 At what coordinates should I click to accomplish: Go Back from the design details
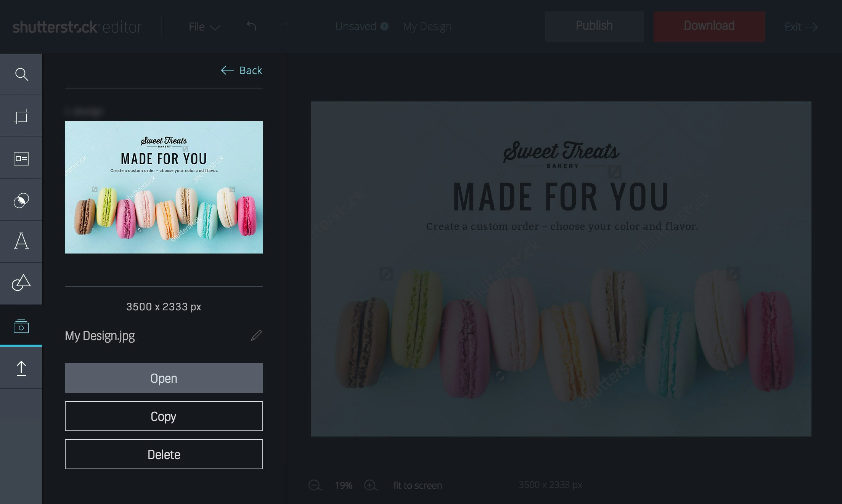[x=241, y=70]
